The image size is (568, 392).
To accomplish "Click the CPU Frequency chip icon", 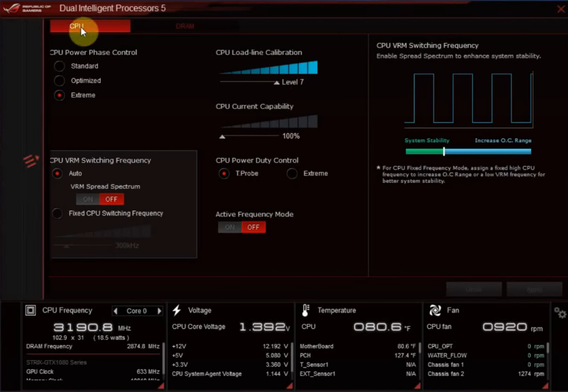I will click(x=31, y=310).
